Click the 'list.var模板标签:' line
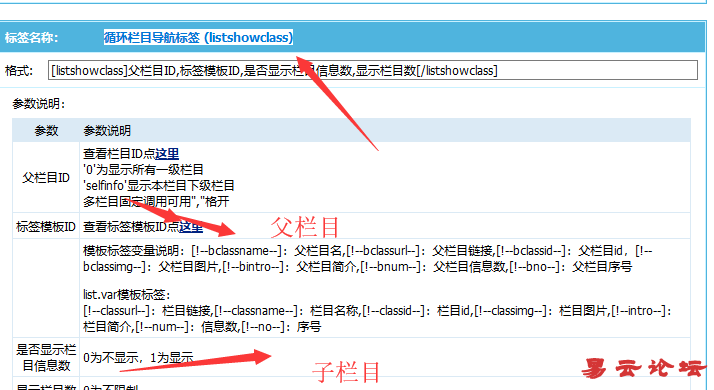Viewport: 714px width, 390px height. 127,295
